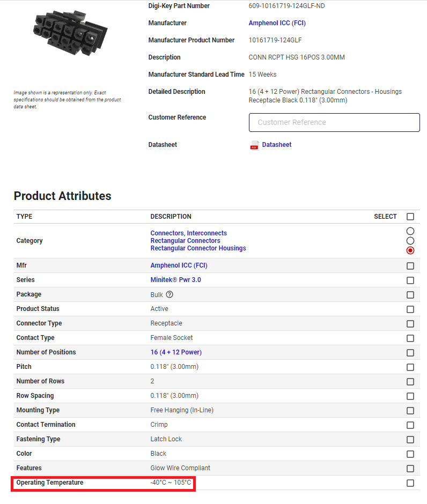Tick the Series row checkbox
427x504 pixels.
410,280
